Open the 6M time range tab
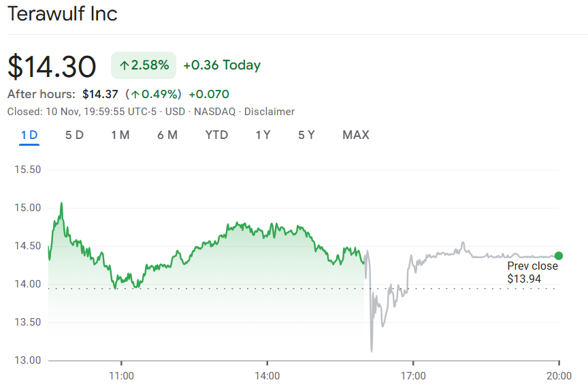Screen dimensions: 588x391 tap(167, 135)
